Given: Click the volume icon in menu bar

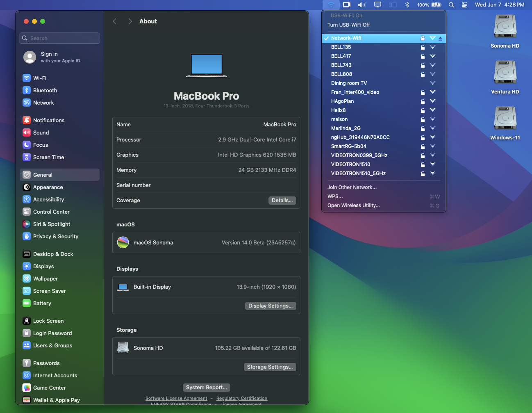Looking at the screenshot, I should [x=361, y=5].
